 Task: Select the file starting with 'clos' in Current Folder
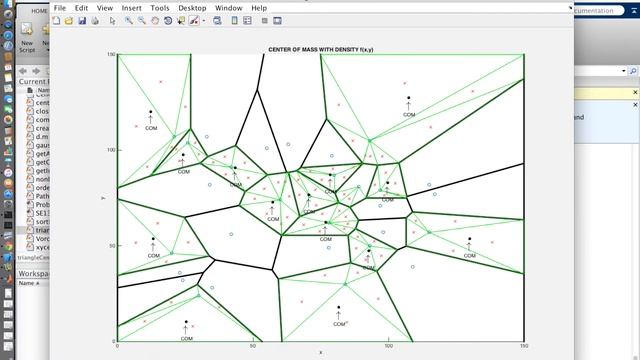[x=38, y=111]
